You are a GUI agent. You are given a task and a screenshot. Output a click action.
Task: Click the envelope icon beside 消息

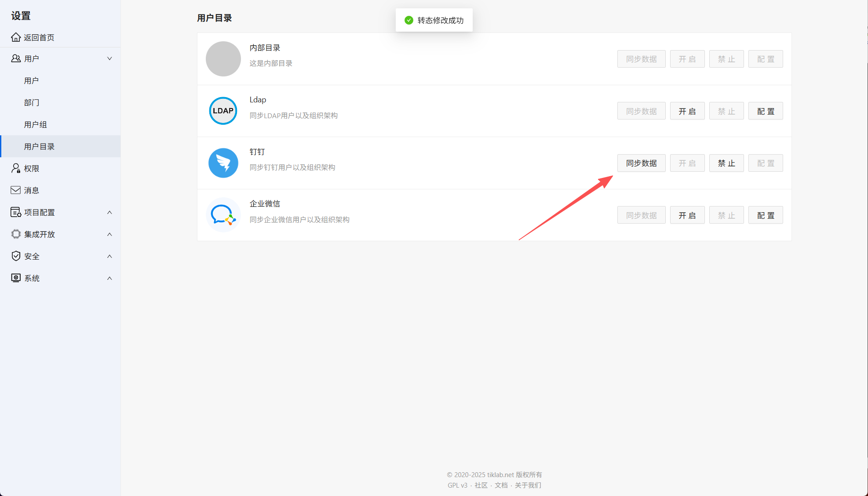click(16, 190)
